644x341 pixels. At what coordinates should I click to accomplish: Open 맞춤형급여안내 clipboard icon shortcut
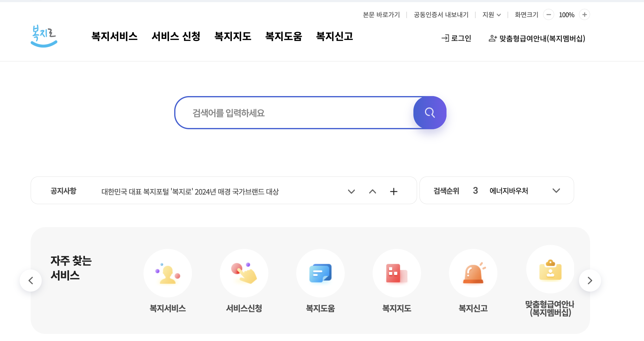click(550, 270)
